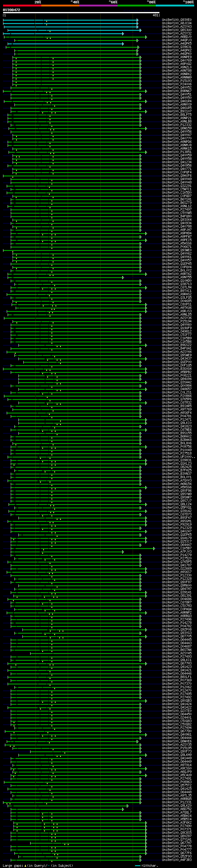Click the cyan alignment bar for Q93VE0
The height and width of the screenshot is (868, 197).
pyautogui.click(x=70, y=20)
